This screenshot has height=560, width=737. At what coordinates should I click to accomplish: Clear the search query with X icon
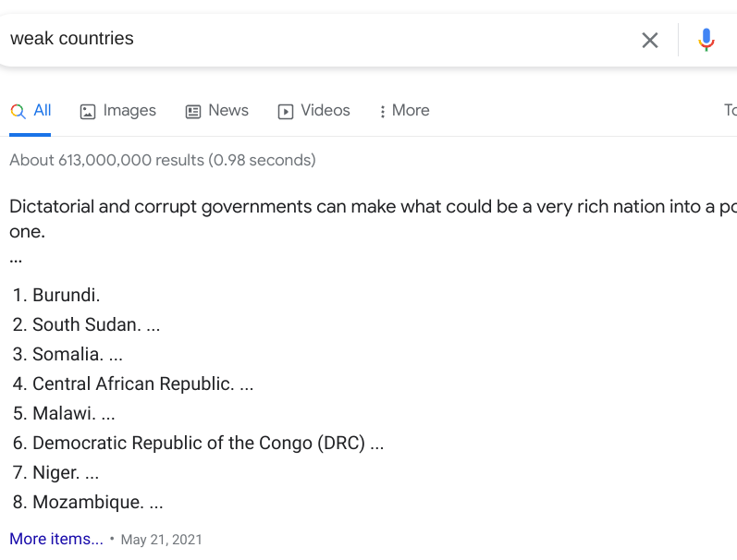(649, 40)
